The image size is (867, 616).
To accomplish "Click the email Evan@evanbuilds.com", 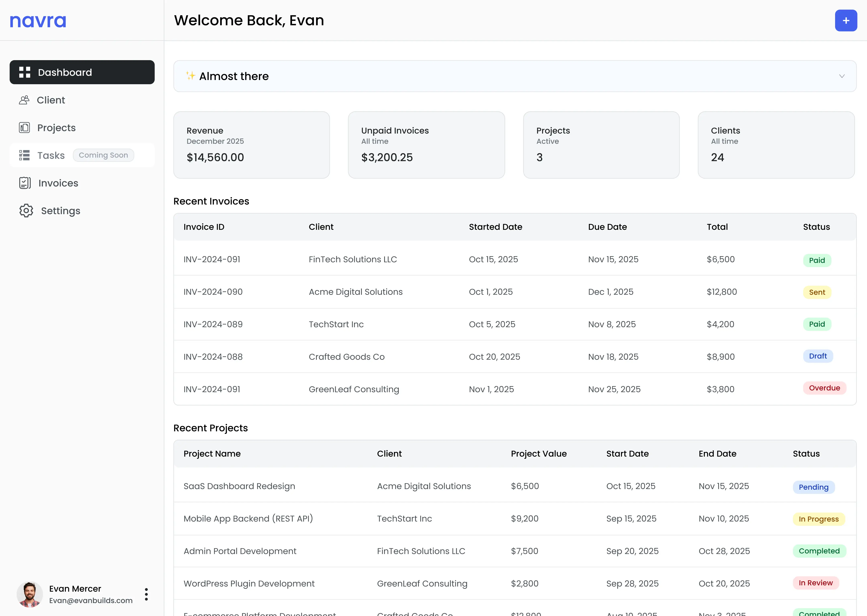I will pyautogui.click(x=91, y=600).
